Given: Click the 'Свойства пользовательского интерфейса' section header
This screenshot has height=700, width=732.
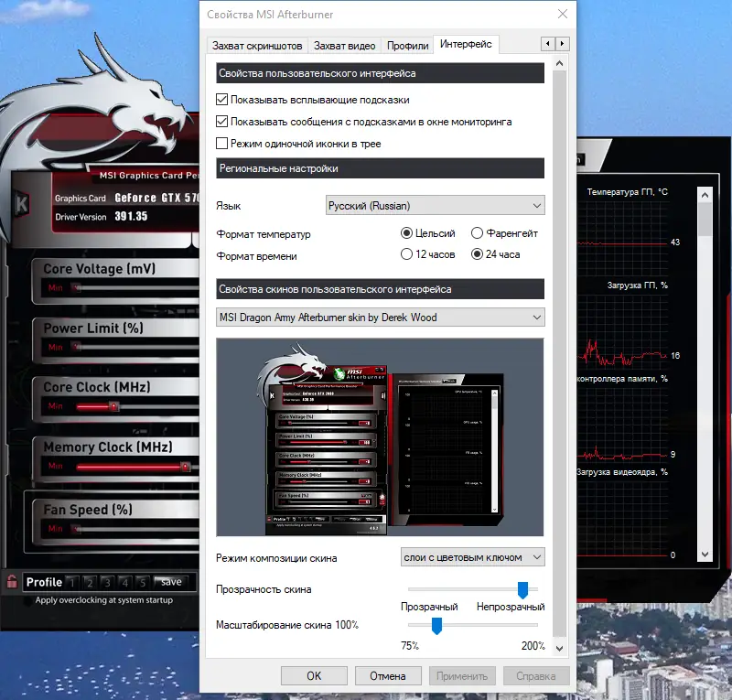Looking at the screenshot, I should 380,73.
